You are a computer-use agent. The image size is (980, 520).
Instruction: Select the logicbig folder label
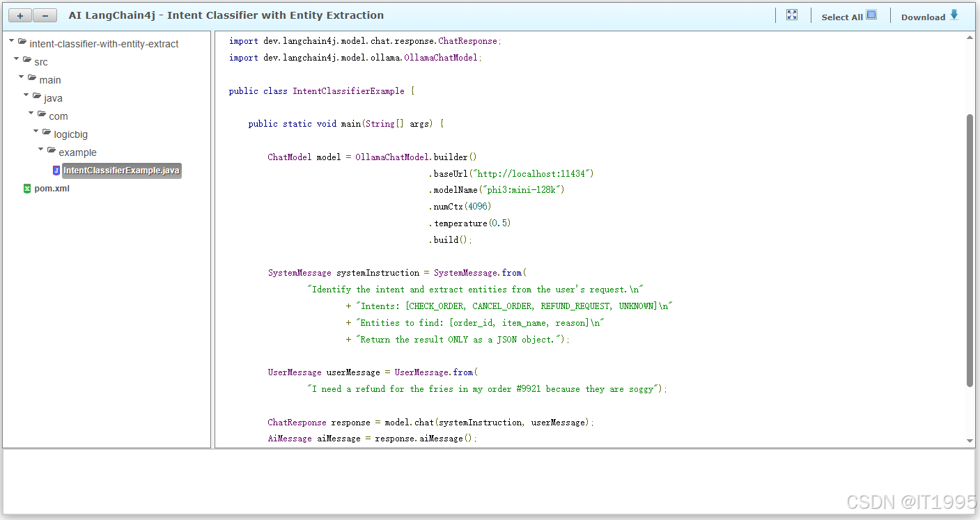click(x=71, y=134)
